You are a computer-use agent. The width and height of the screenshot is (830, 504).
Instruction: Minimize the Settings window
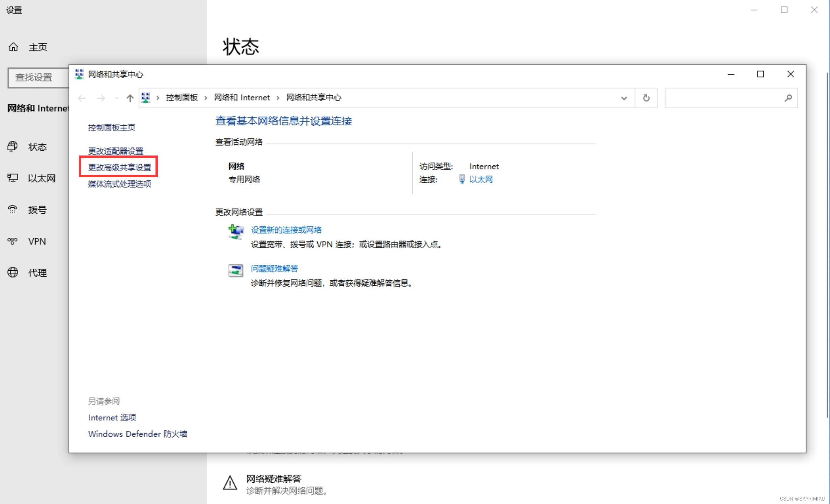(x=754, y=10)
